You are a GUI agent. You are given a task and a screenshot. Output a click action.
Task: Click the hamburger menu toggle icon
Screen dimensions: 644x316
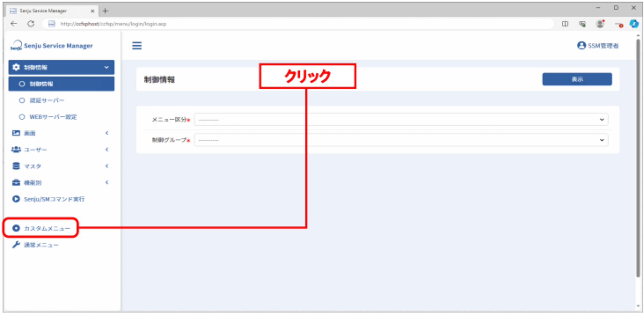(x=137, y=46)
